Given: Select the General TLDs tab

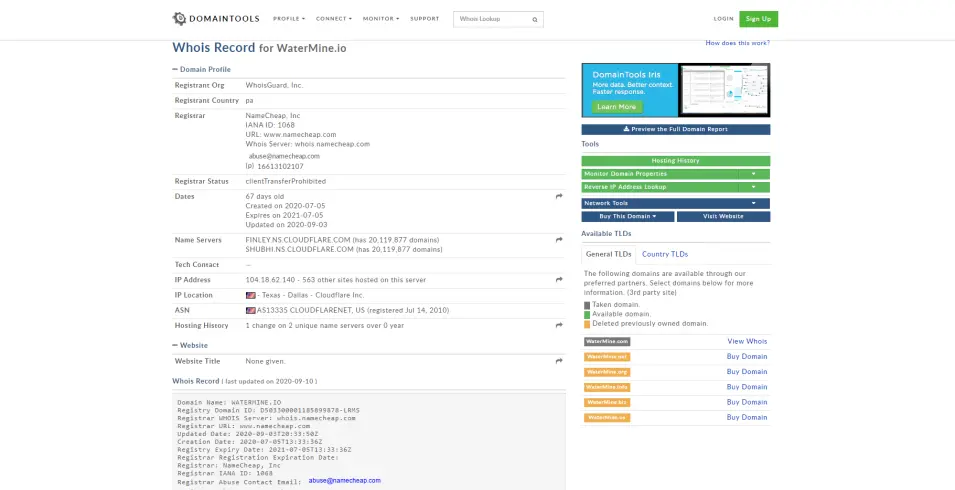Looking at the screenshot, I should (608, 254).
